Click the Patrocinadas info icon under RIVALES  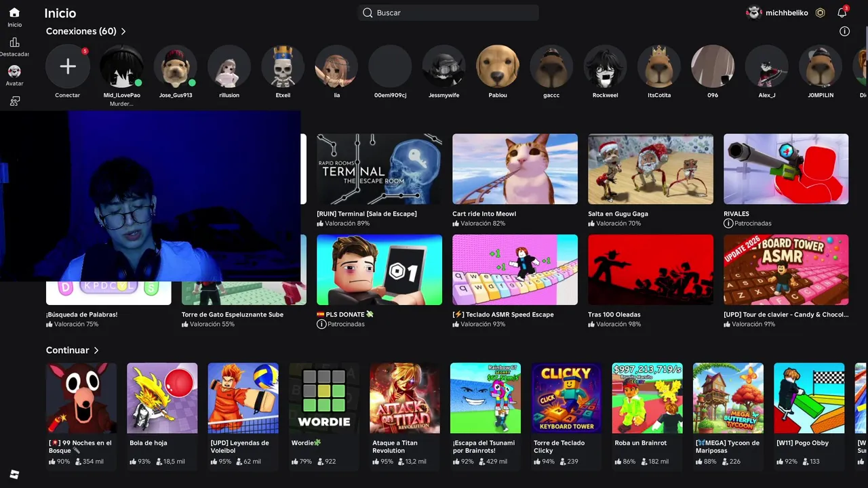728,224
